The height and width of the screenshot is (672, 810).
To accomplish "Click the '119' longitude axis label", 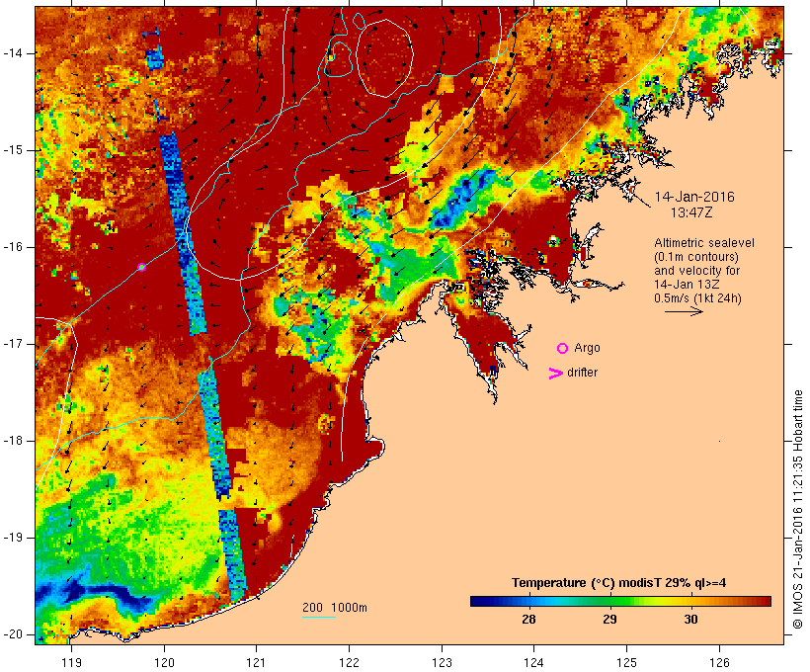I will [71, 662].
